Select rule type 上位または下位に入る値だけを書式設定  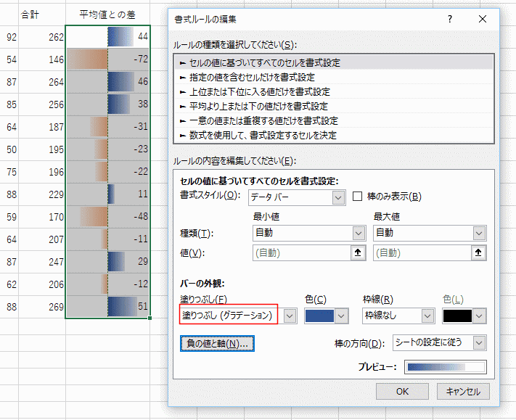[x=254, y=91]
